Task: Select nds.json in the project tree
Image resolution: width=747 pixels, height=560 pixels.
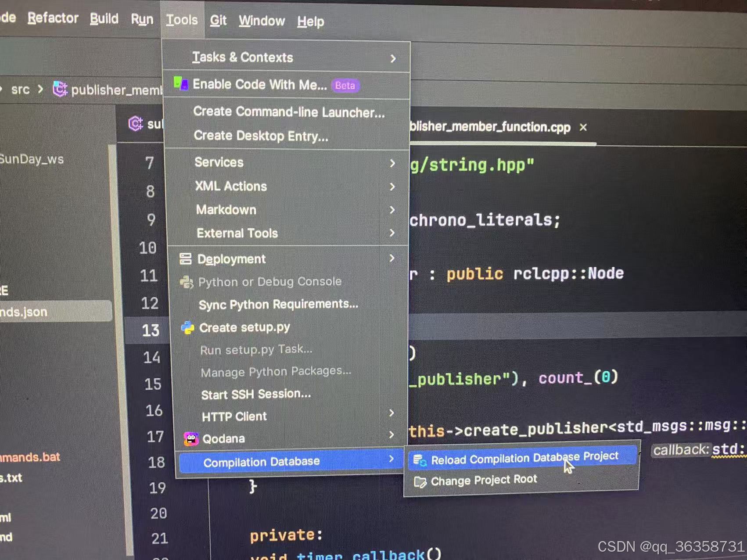Action: (24, 312)
